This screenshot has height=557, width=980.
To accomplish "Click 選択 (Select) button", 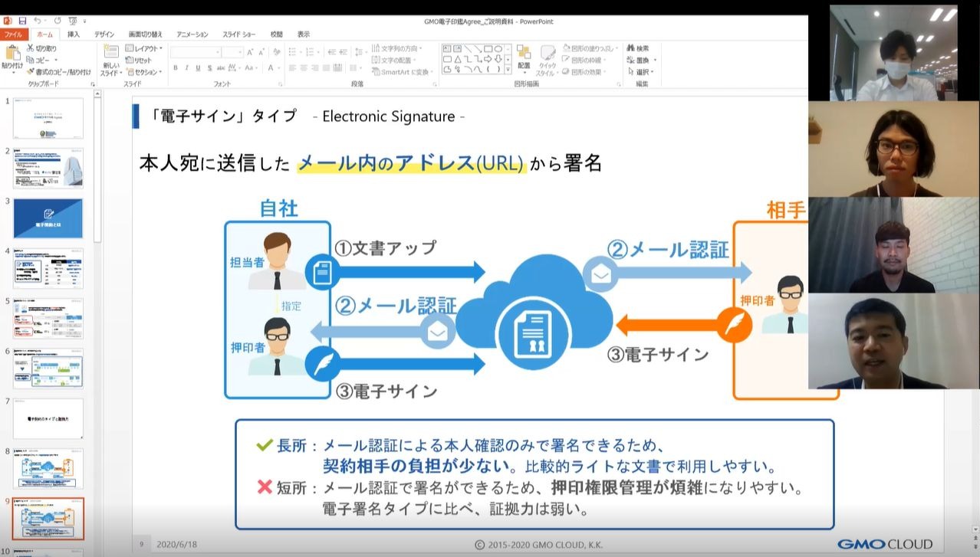I will coord(642,72).
